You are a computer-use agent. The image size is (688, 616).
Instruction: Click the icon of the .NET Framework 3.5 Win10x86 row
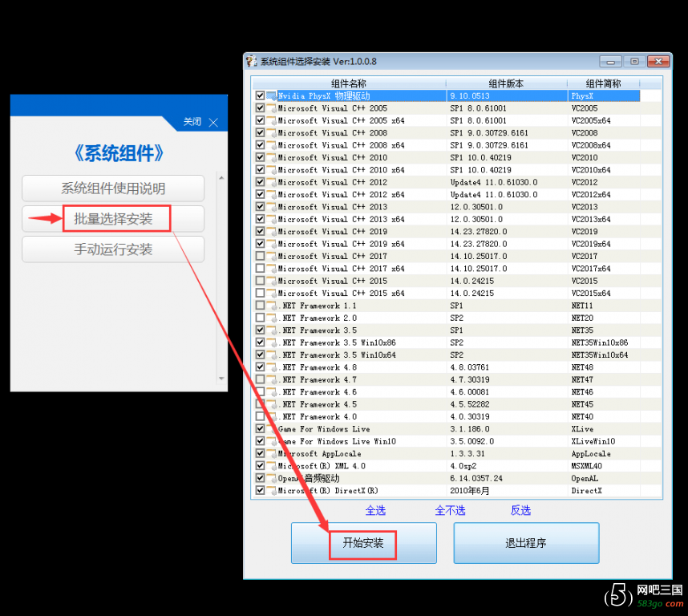271,342
